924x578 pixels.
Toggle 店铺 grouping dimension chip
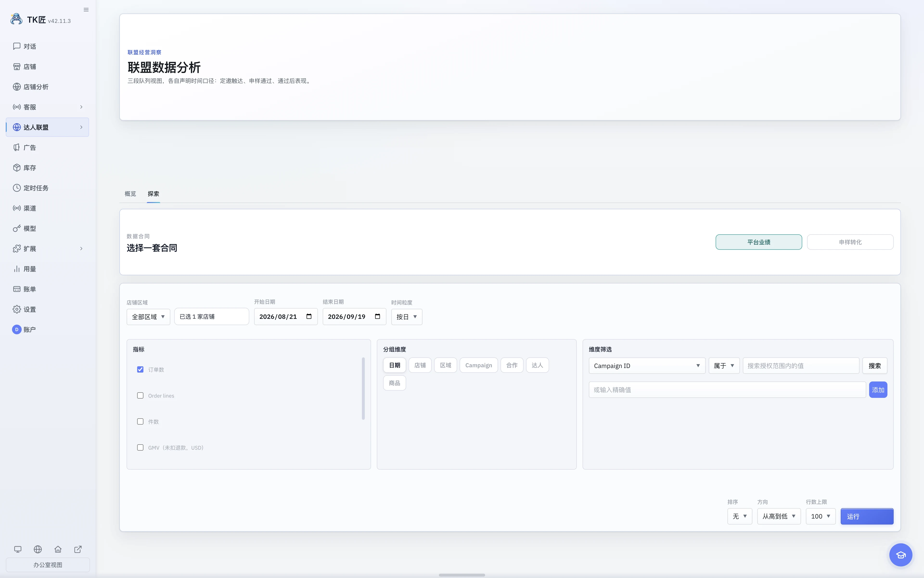click(420, 365)
